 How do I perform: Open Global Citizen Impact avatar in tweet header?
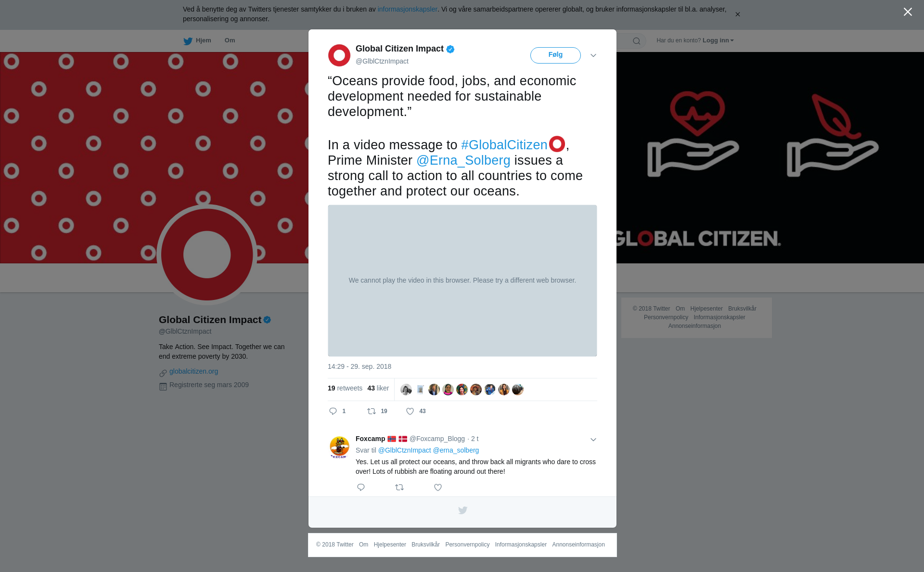click(x=339, y=55)
